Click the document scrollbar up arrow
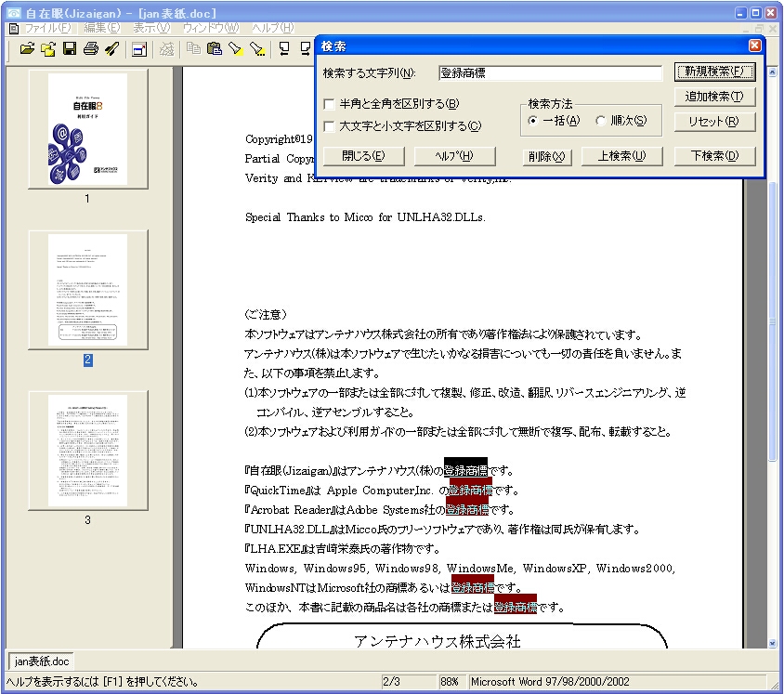Viewport: 784px width, 694px height. pos(773,72)
